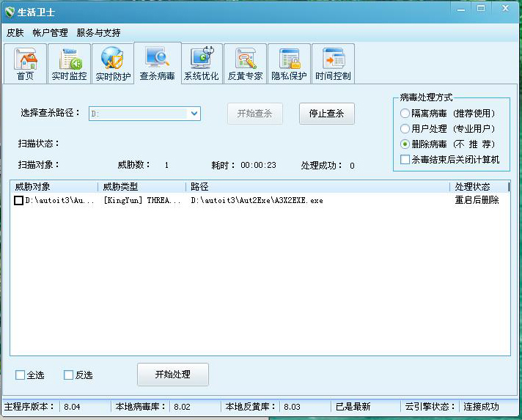Select 用户处理 user handling radio option
The height and width of the screenshot is (420, 522).
pyautogui.click(x=405, y=129)
